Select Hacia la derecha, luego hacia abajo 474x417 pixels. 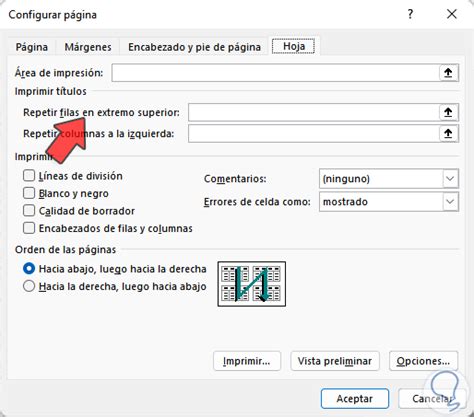click(29, 286)
